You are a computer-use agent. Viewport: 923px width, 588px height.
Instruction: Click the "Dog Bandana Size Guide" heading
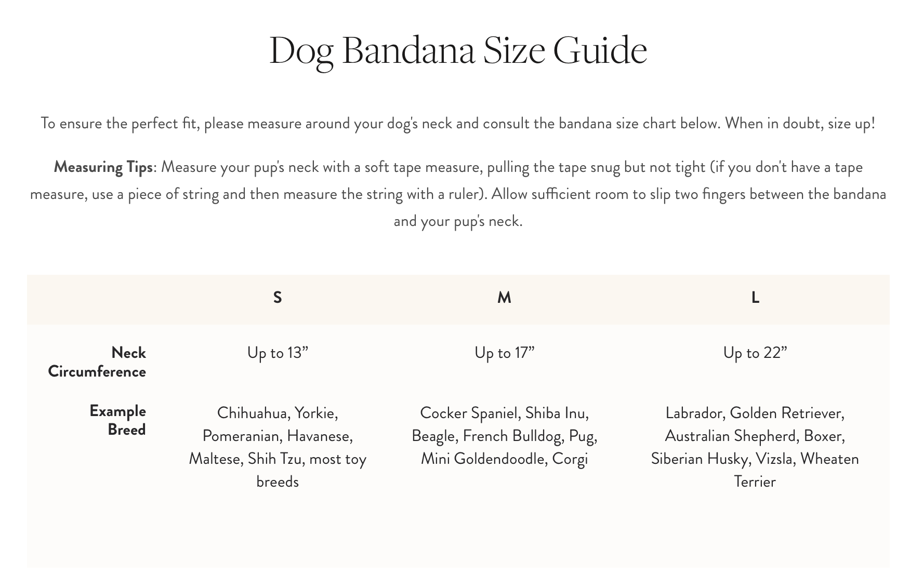(x=458, y=50)
